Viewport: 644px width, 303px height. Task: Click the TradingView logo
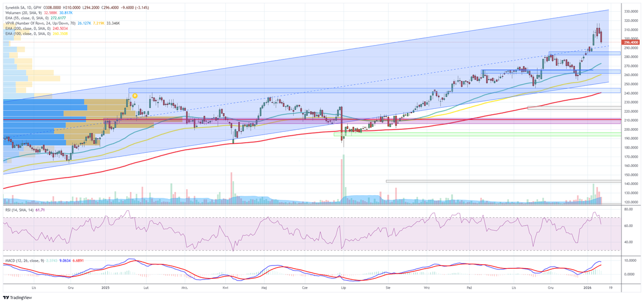(x=17, y=298)
